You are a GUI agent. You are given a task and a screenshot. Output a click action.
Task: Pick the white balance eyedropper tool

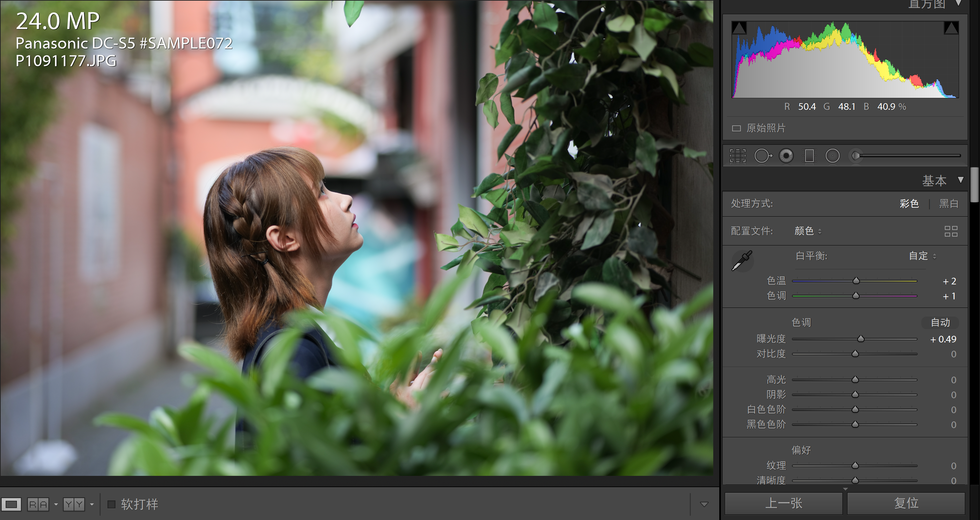coord(742,260)
